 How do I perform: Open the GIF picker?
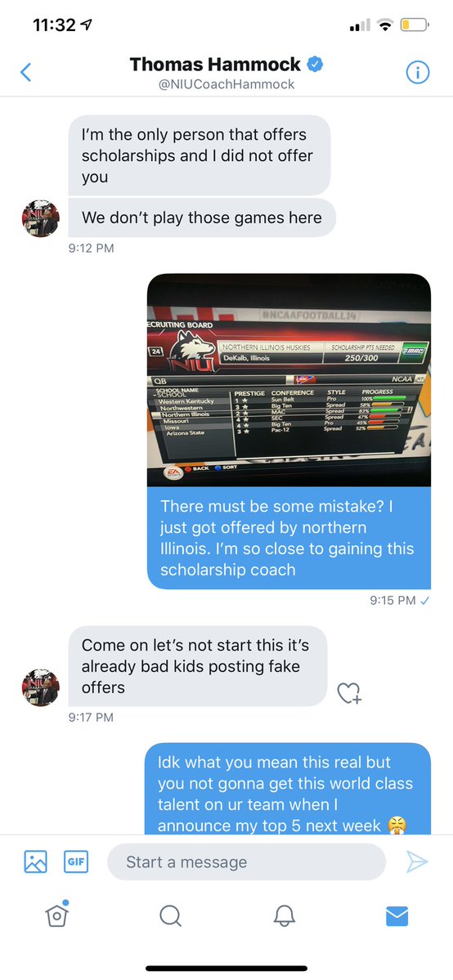(76, 861)
